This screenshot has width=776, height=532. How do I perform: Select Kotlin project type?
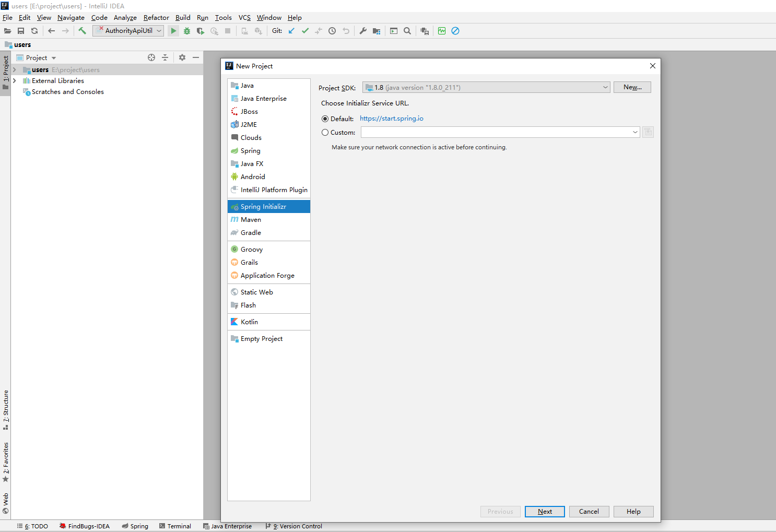point(269,322)
